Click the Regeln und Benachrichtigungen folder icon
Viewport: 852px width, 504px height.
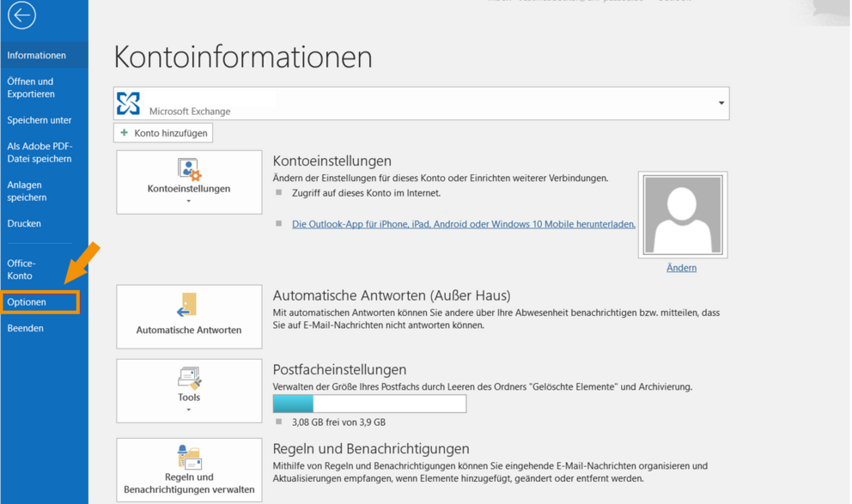coord(189,458)
